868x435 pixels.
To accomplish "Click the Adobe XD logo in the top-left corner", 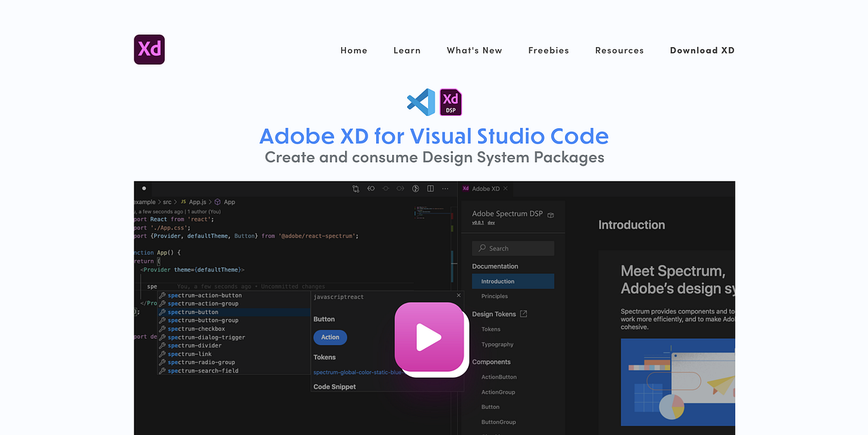I will point(148,49).
